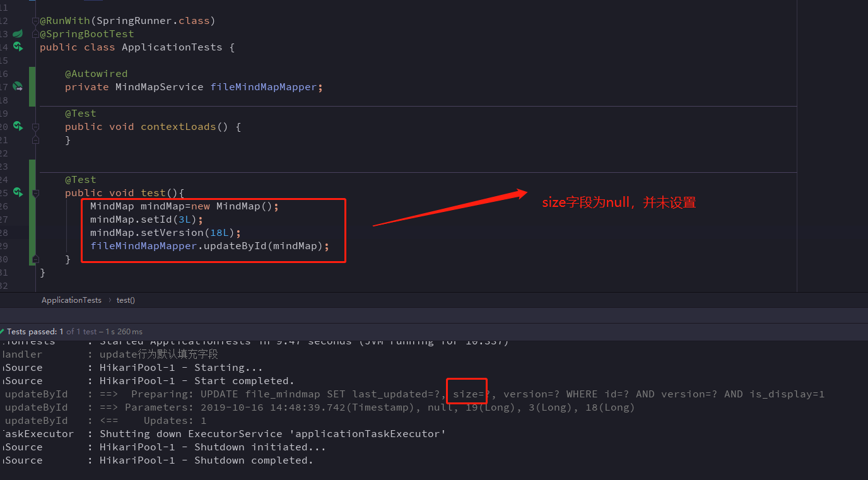This screenshot has height=480, width=868.
Task: Collapse the contextLoads() method fold marker
Action: pyautogui.click(x=35, y=127)
